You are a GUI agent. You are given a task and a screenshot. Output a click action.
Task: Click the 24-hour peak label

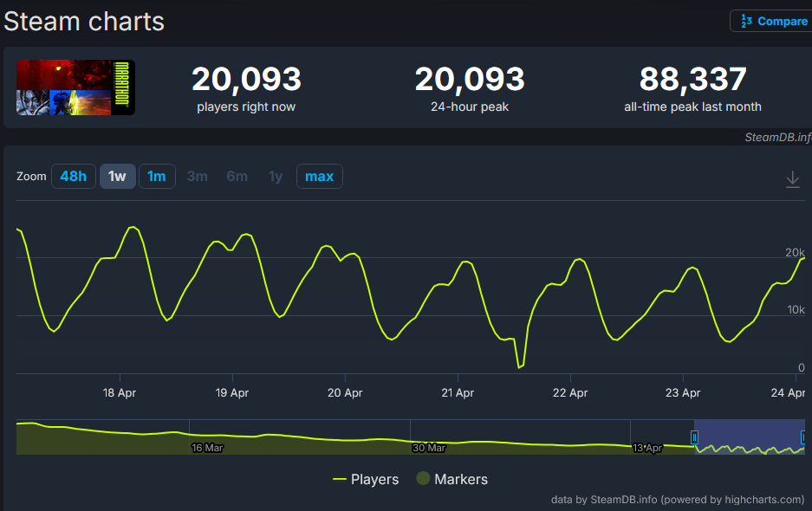[x=470, y=107]
